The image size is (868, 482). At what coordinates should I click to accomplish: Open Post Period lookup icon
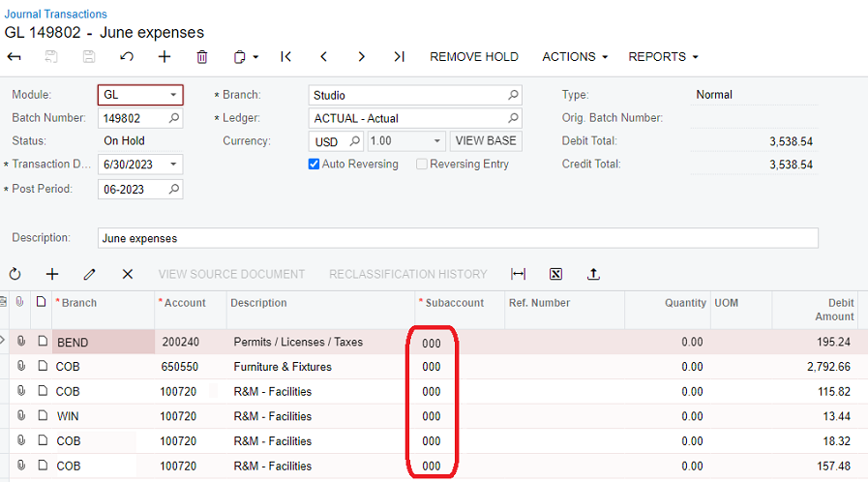point(174,189)
